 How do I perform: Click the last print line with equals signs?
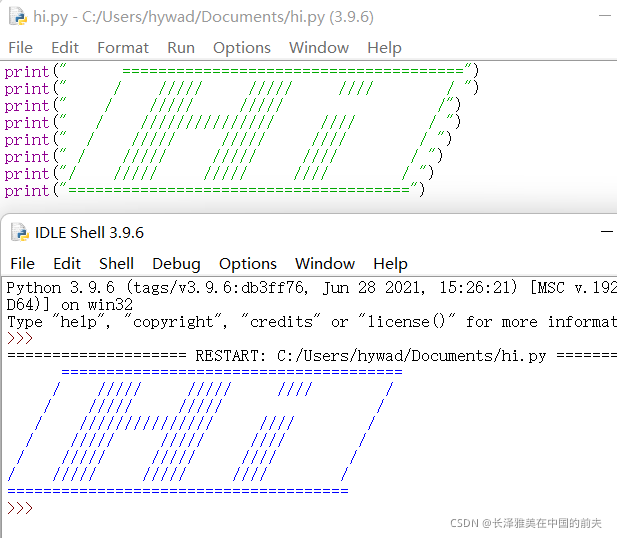[214, 190]
